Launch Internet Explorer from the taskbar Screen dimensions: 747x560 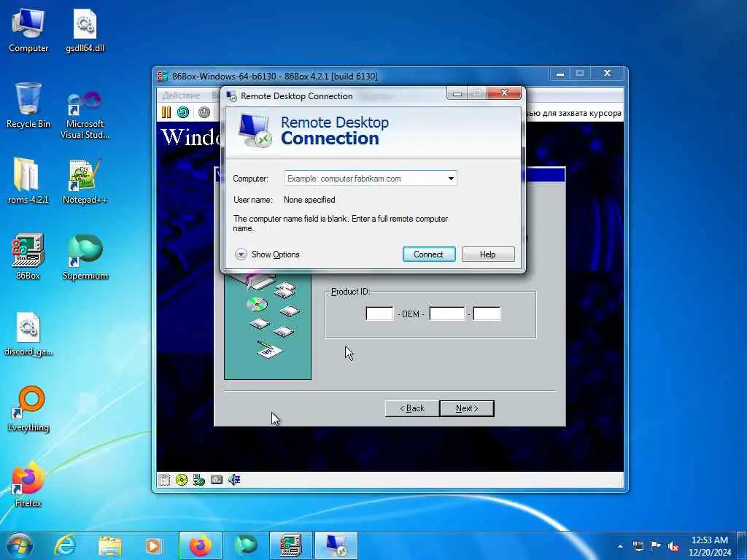point(65,545)
